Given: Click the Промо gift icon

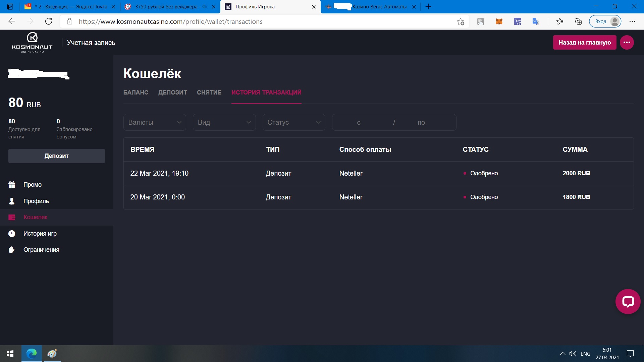Looking at the screenshot, I should (12, 185).
